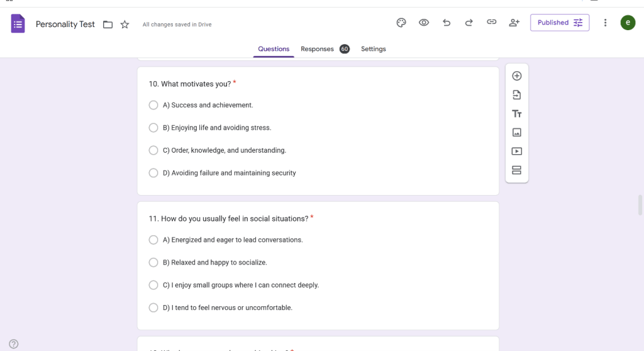Star the Personality Test form
This screenshot has width=644, height=351.
[125, 25]
